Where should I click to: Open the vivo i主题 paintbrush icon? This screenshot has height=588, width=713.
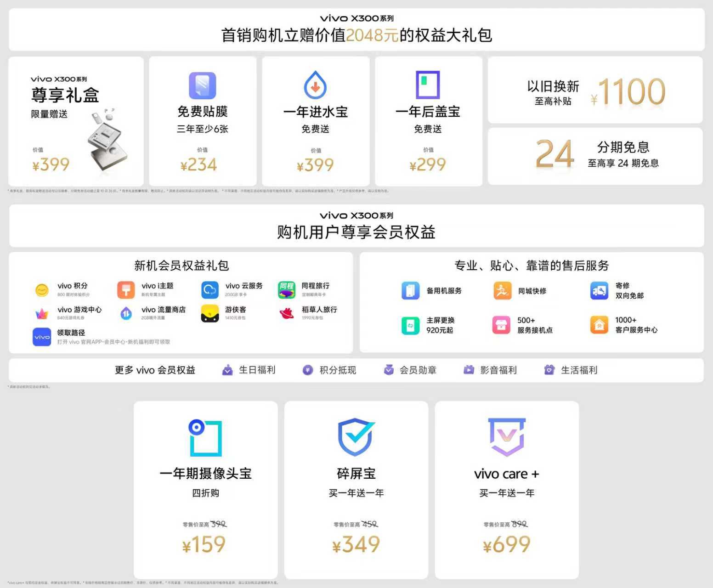coord(126,290)
